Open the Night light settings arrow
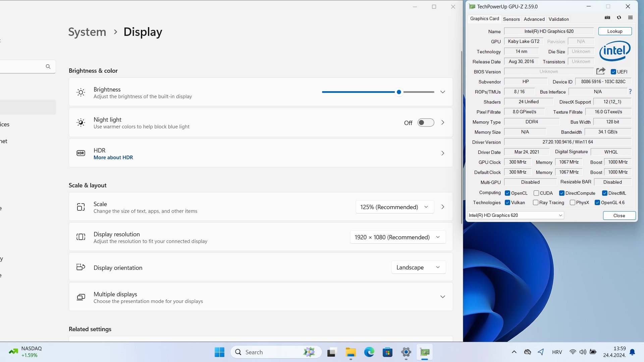The width and height of the screenshot is (644, 362). [x=443, y=123]
